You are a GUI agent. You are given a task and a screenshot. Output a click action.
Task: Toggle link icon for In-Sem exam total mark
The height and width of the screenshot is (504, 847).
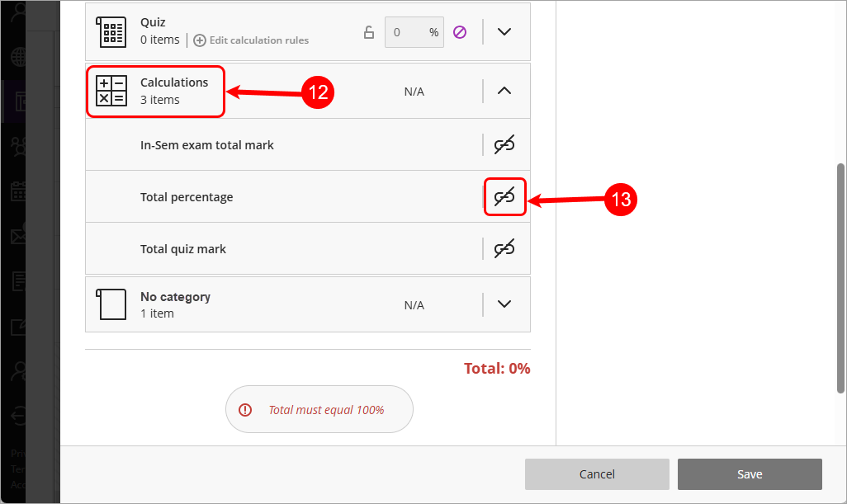click(x=504, y=145)
